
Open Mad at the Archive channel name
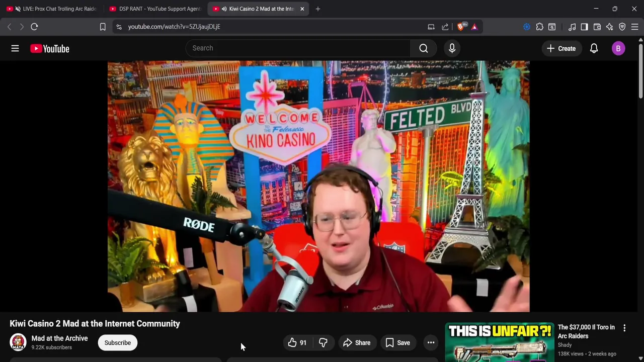coord(59,338)
